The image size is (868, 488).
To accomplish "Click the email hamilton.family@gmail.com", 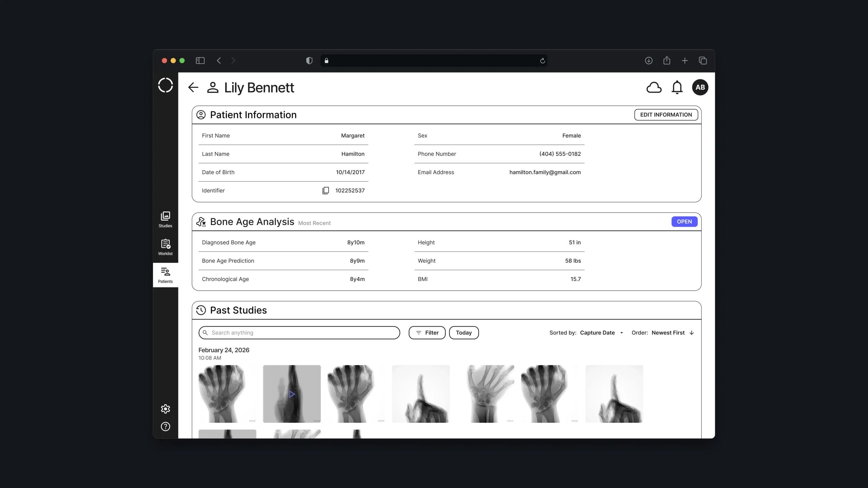I will tap(545, 172).
